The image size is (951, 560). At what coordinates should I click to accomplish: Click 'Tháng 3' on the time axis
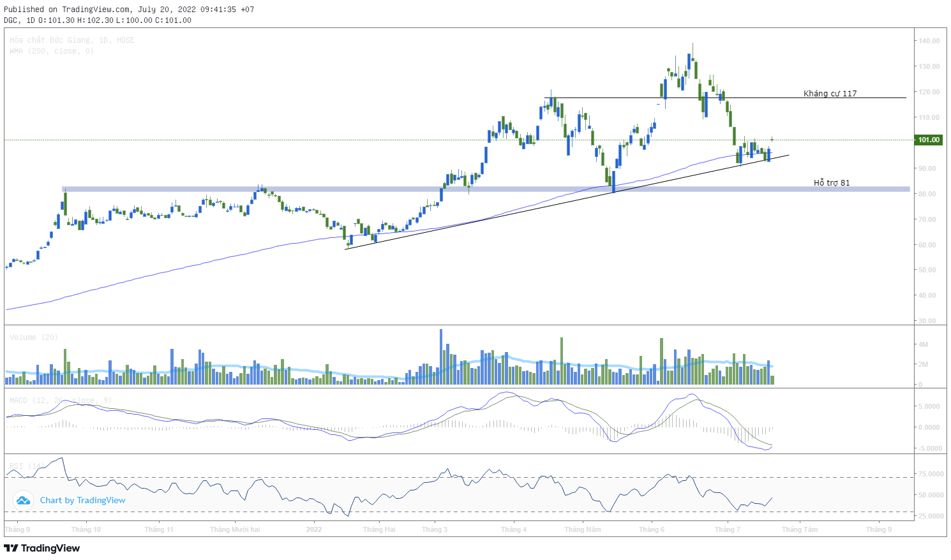click(x=435, y=529)
